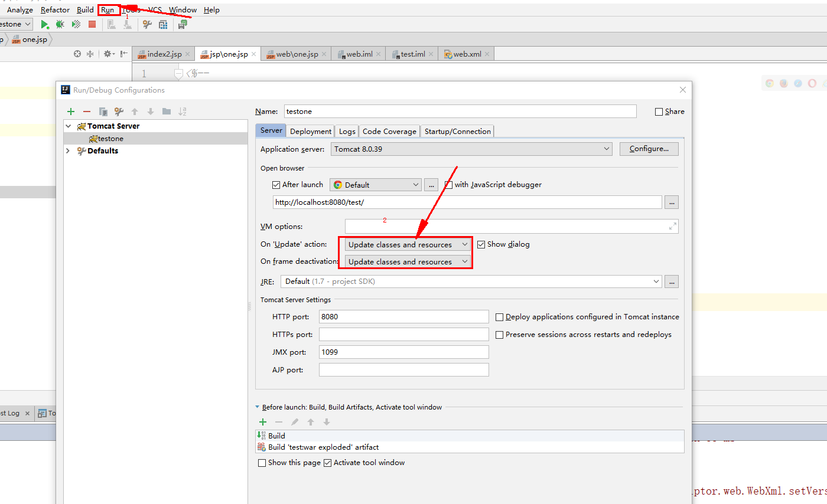This screenshot has width=827, height=504.
Task: Move before-launch task down arrow
Action: tap(327, 422)
